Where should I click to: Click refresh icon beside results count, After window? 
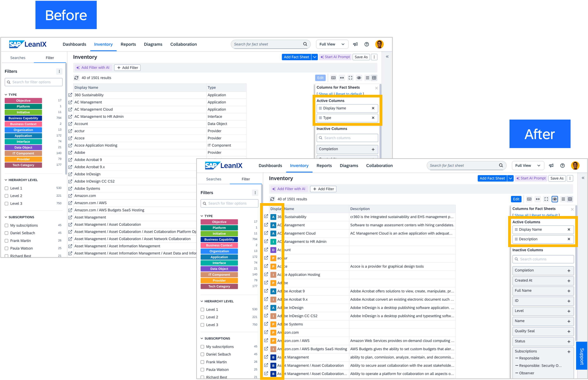tap(272, 199)
